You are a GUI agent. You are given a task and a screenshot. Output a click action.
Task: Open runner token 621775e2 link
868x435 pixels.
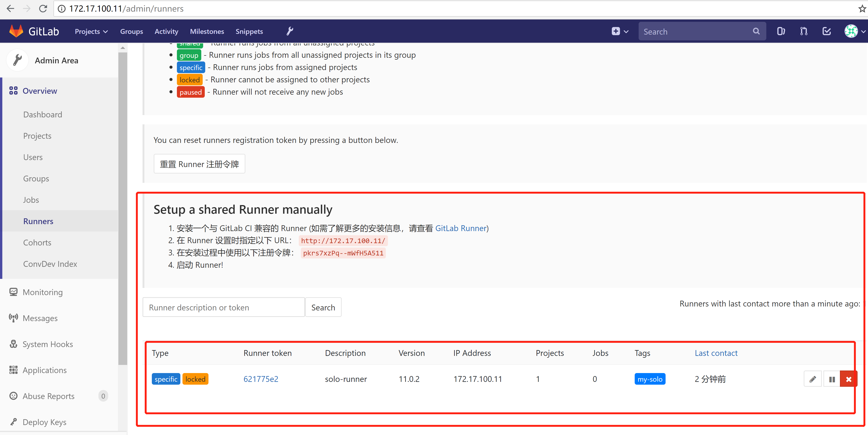coord(261,379)
